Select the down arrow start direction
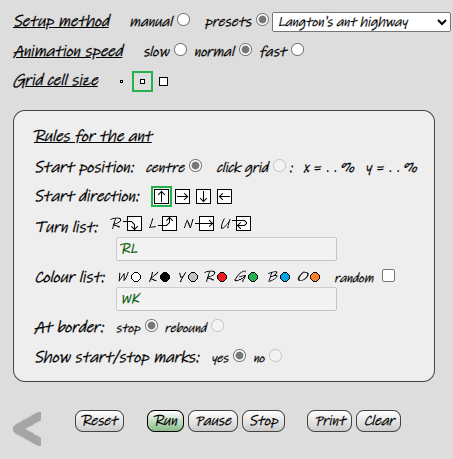 tap(203, 196)
